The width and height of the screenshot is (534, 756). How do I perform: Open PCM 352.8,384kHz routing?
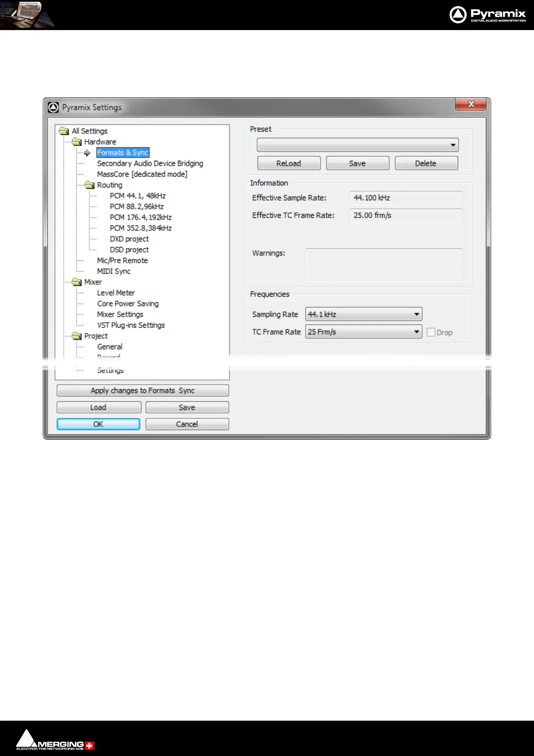(x=141, y=228)
